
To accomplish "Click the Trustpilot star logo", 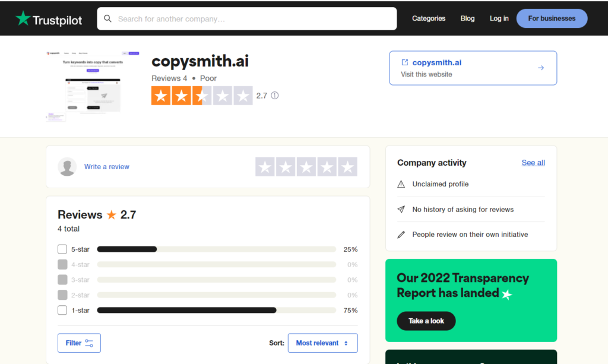I will [23, 18].
